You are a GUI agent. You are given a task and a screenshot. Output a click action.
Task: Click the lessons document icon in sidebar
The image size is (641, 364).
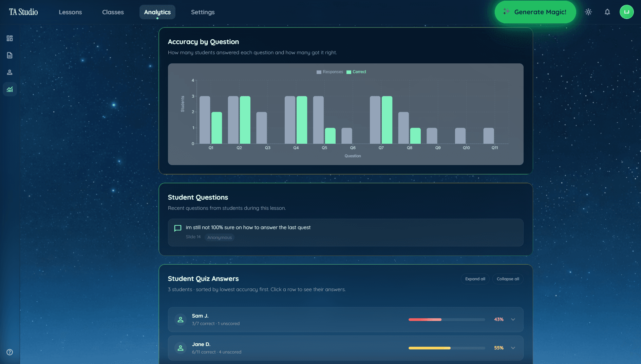point(10,55)
